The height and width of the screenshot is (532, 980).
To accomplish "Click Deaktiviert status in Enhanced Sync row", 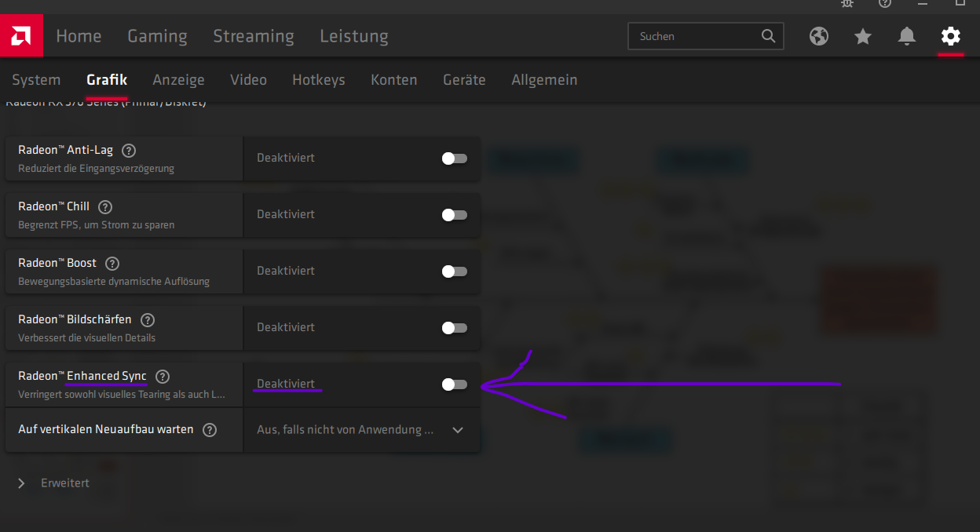I will click(286, 384).
